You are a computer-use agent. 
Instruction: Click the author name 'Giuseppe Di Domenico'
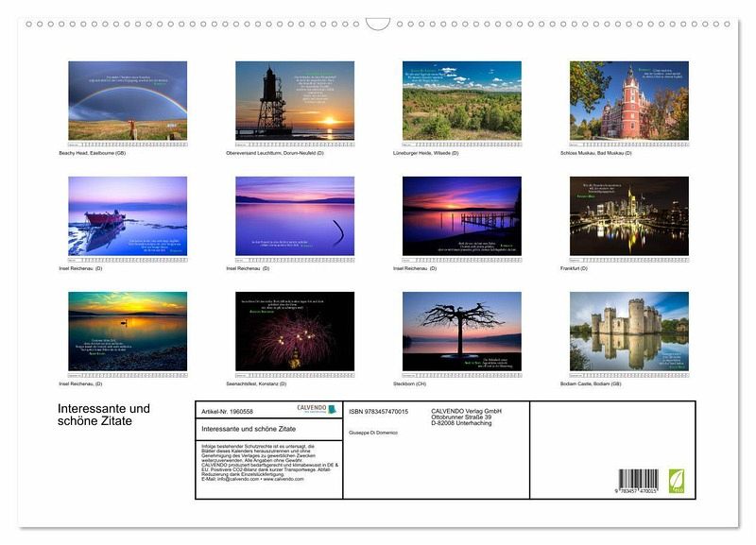373,433
